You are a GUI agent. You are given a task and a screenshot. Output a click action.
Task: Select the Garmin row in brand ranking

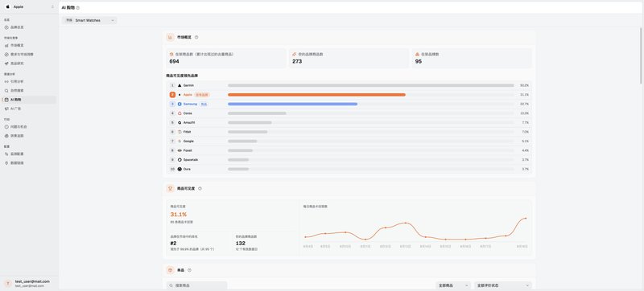click(x=349, y=85)
